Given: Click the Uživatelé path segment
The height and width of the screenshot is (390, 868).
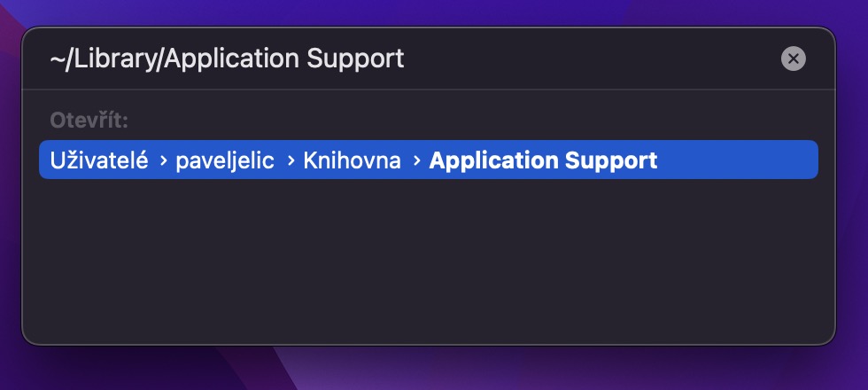Looking at the screenshot, I should 98,160.
